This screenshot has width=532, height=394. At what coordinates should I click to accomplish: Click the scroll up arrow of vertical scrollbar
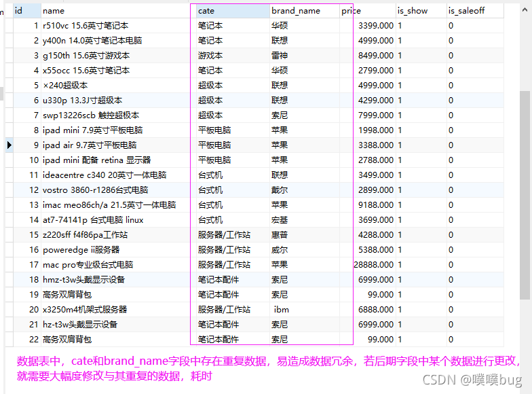(x=525, y=10)
